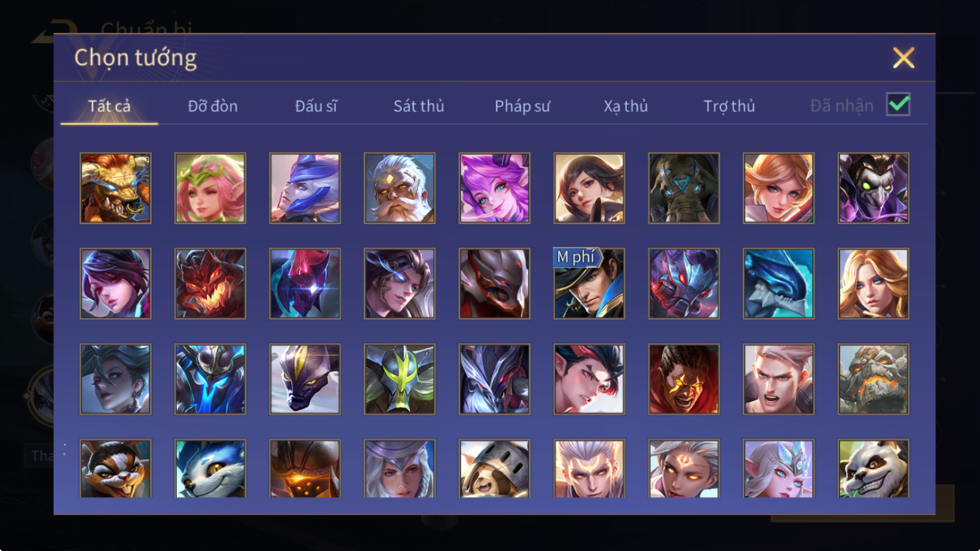980x551 pixels.
Task: Pick the elephant-masked hero portrait
Action: pyautogui.click(x=684, y=188)
